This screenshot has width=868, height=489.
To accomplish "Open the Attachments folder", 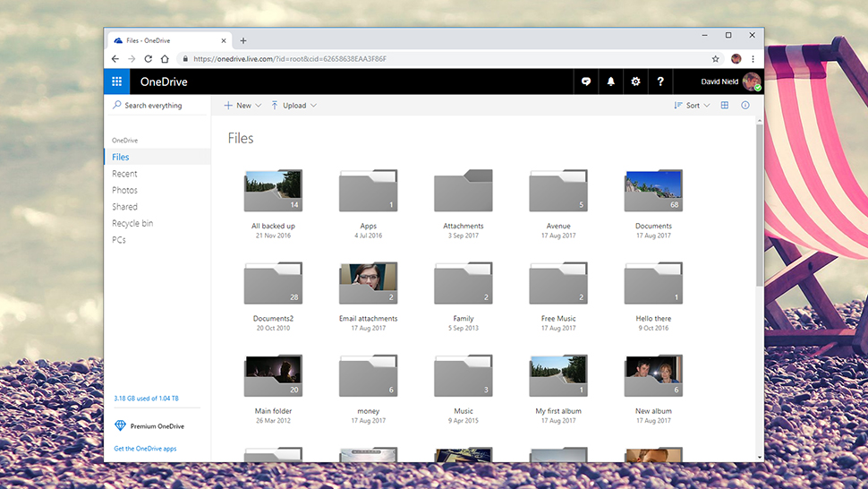I will 464,191.
